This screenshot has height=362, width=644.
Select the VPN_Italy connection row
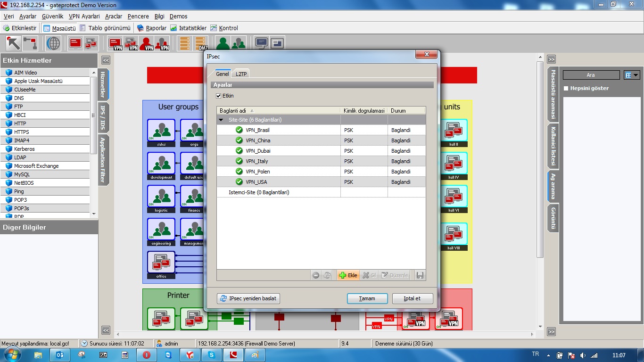257,161
